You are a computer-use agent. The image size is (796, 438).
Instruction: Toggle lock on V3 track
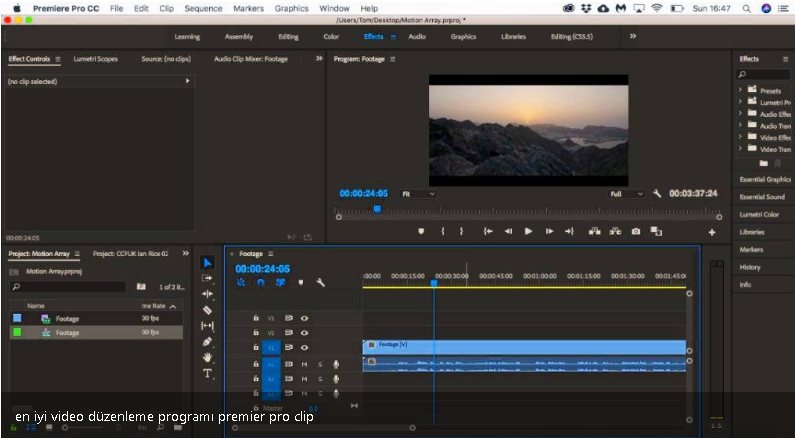point(256,318)
